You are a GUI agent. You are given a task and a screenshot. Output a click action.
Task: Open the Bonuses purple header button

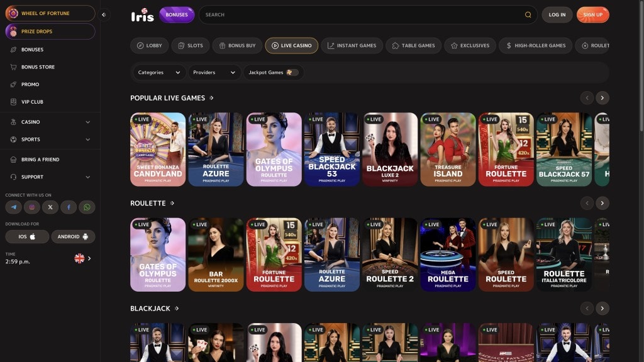[x=177, y=15]
